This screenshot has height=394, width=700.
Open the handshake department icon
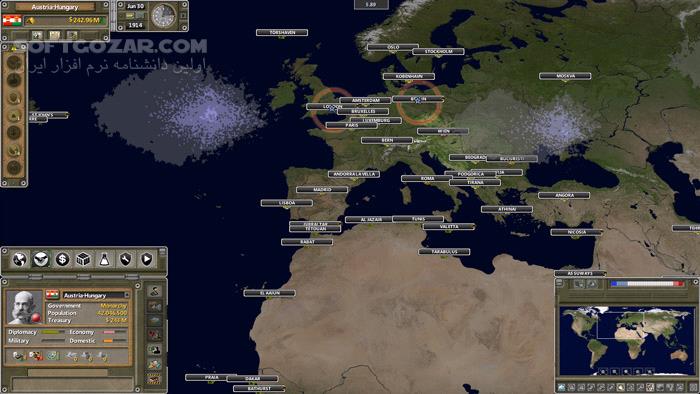coord(41,259)
